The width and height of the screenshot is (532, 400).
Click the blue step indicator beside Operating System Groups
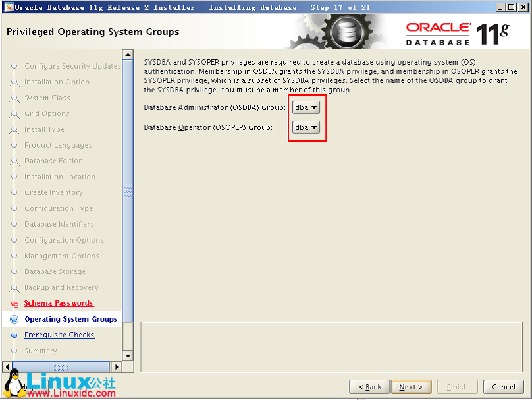[15, 319]
